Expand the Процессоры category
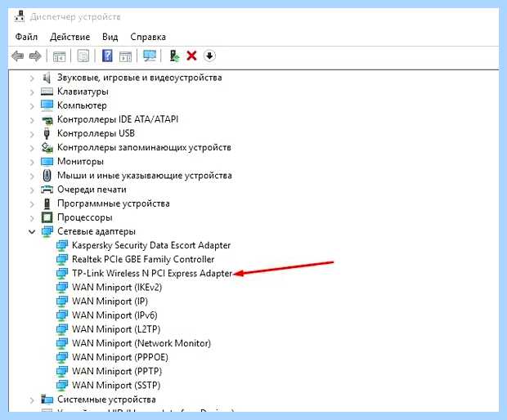 pos(32,218)
